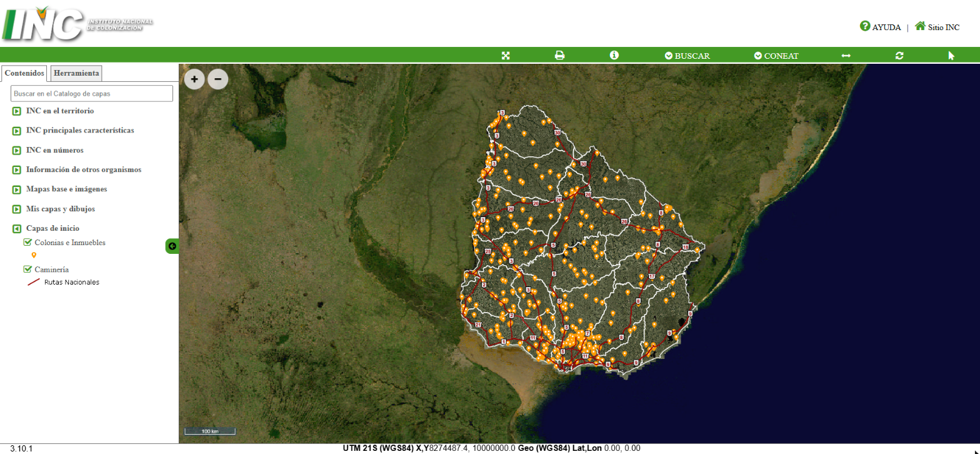This screenshot has height=454, width=980.
Task: Expand Mis capas y dibujos group
Action: click(17, 209)
